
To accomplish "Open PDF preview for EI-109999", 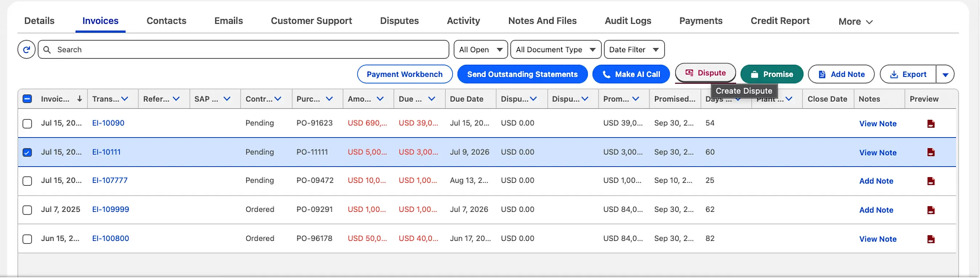I will [931, 210].
